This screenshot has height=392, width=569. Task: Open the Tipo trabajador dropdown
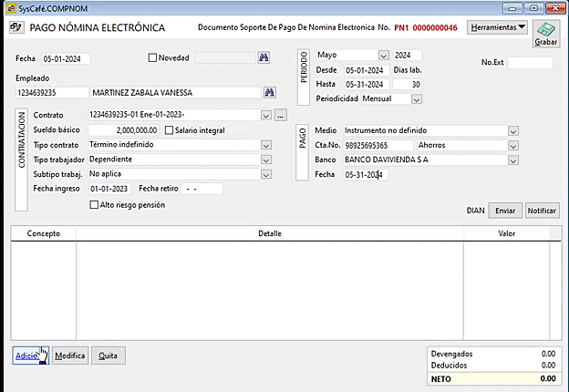(266, 160)
